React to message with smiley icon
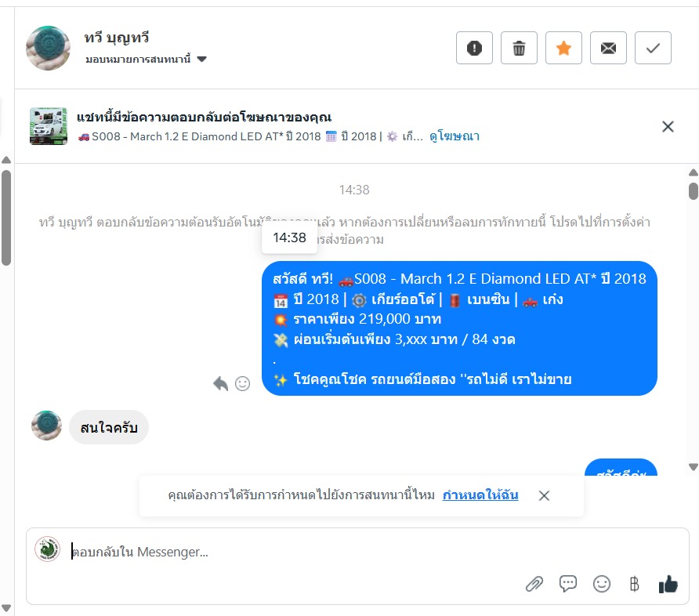 (242, 383)
